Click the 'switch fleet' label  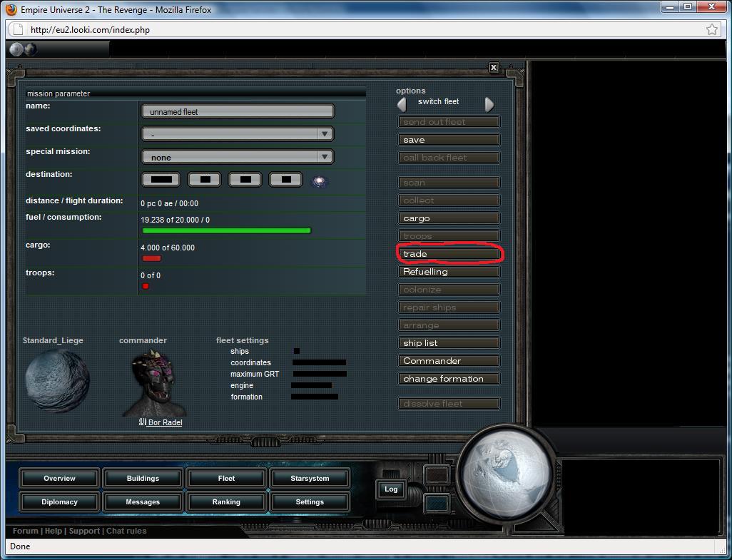[438, 102]
